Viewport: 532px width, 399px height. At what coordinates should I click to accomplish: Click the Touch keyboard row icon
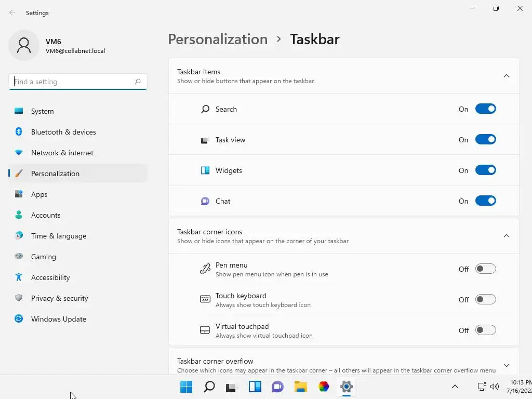(205, 299)
